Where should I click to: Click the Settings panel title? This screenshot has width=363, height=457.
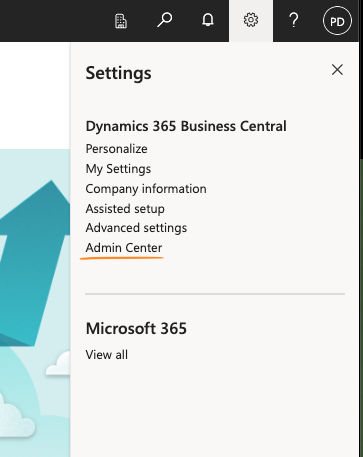point(118,73)
